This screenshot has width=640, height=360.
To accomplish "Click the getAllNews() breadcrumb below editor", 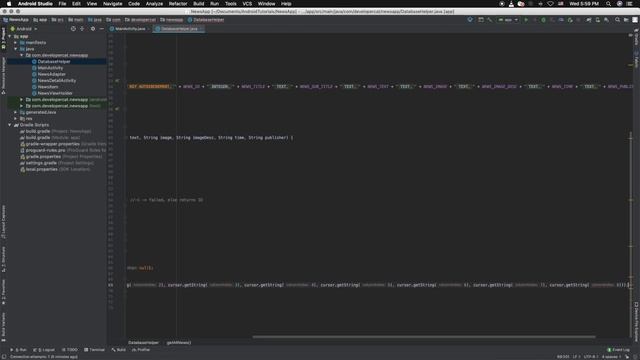I will click(x=178, y=343).
